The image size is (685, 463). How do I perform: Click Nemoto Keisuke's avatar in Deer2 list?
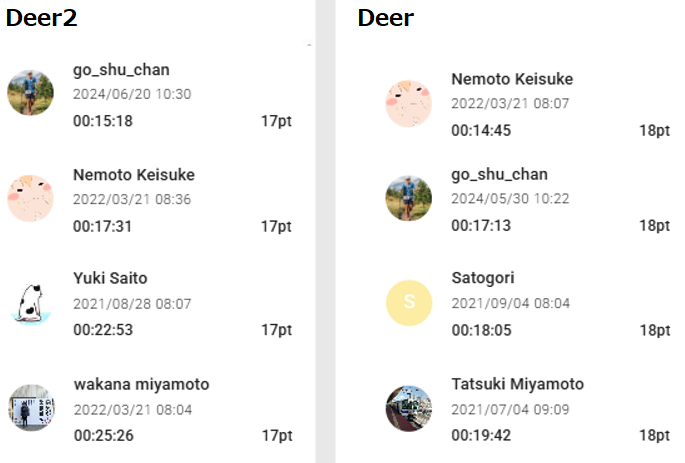(x=30, y=199)
